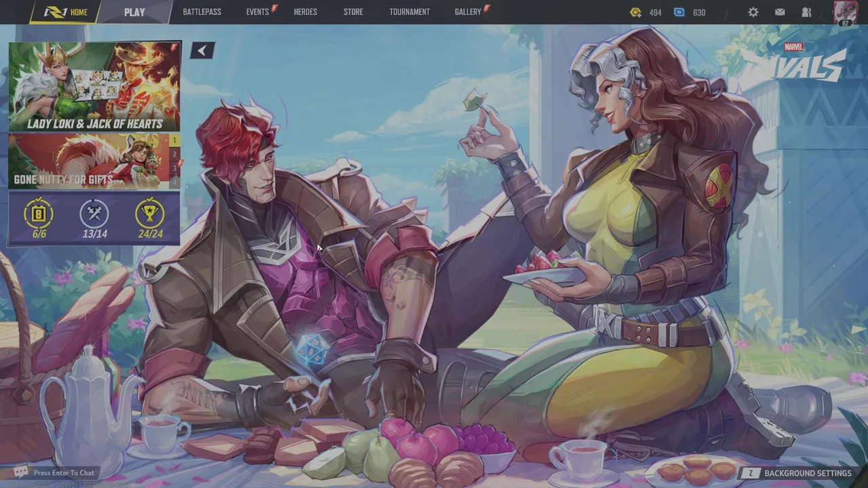
Task: Open the player profile avatar
Action: (845, 13)
